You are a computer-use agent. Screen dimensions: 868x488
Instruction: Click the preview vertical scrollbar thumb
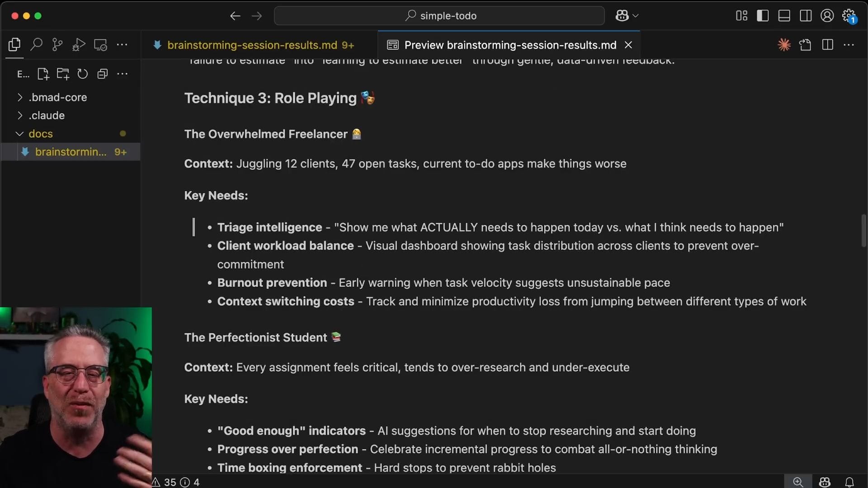pos(863,230)
